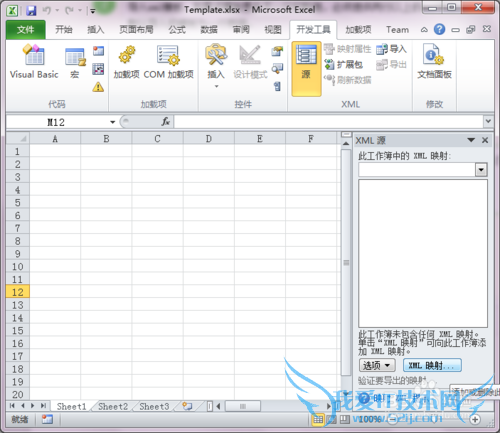The width and height of the screenshot is (500, 433).
Task: Minimize the ribbon caret icon
Action: point(424,30)
